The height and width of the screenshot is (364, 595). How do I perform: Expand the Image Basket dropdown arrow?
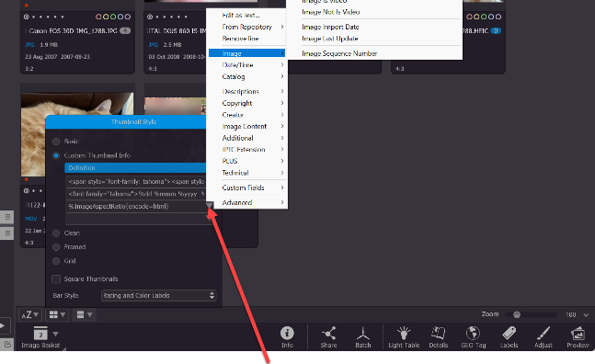(55, 334)
